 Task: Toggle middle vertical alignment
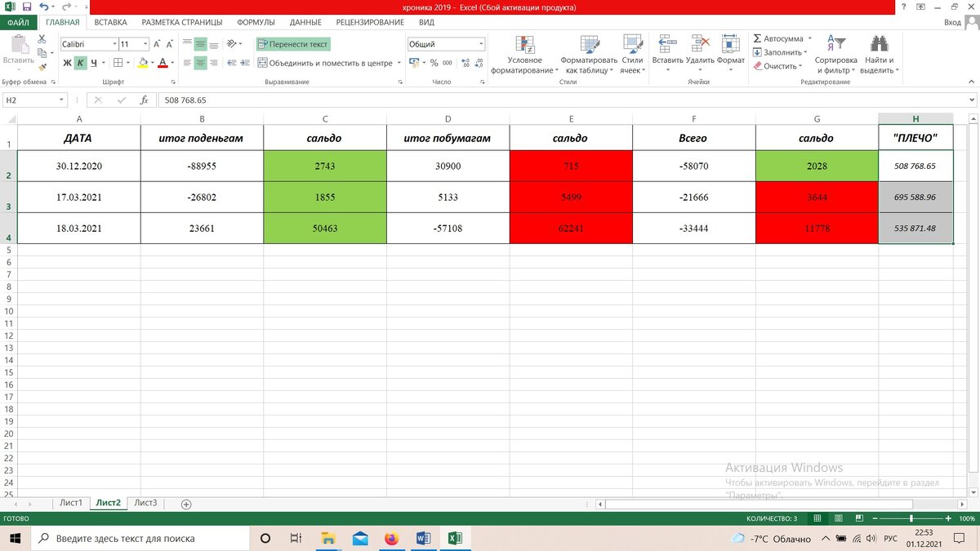pyautogui.click(x=200, y=44)
